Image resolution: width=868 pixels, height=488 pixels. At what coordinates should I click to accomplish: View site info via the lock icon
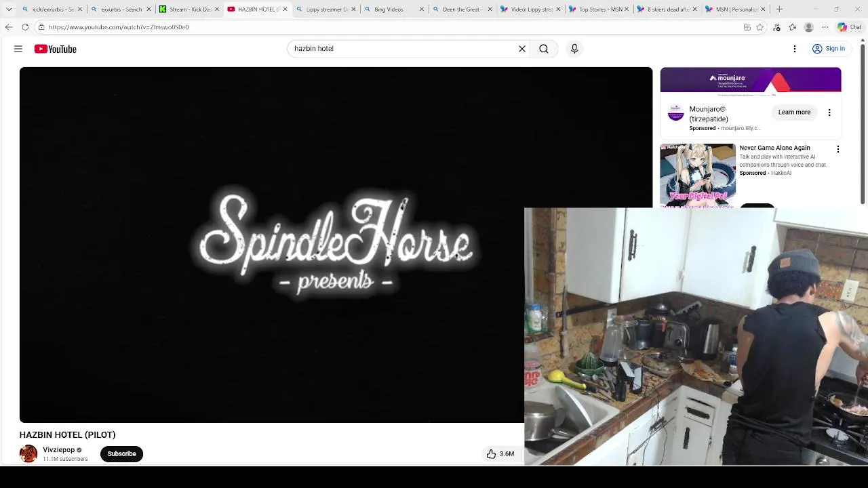pyautogui.click(x=41, y=27)
